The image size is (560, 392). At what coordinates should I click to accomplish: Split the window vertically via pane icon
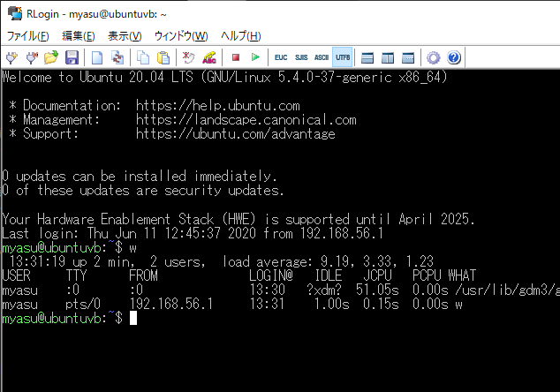[388, 57]
